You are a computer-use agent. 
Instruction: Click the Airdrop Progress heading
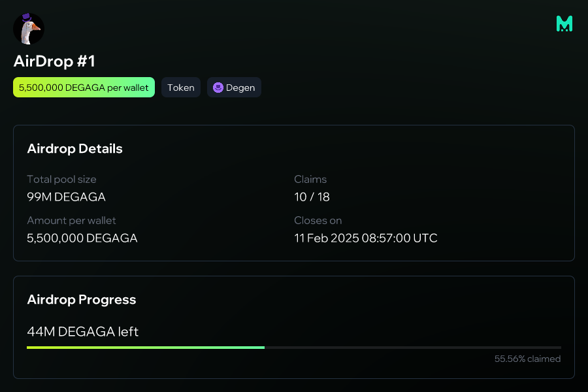pyautogui.click(x=82, y=299)
